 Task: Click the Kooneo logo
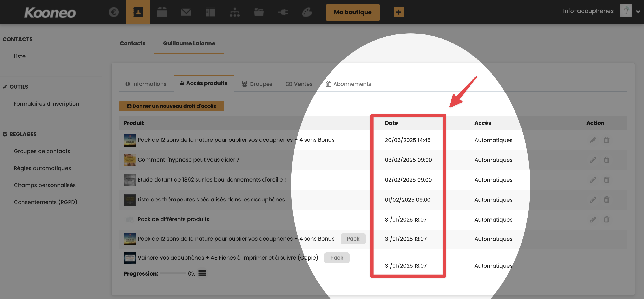pyautogui.click(x=50, y=13)
